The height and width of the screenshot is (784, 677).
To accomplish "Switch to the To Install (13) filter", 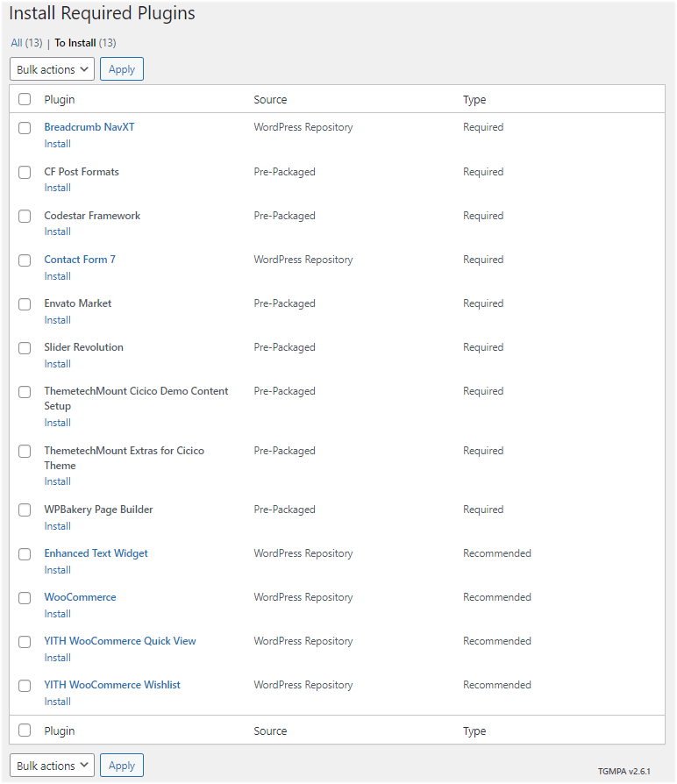I will pyautogui.click(x=85, y=43).
